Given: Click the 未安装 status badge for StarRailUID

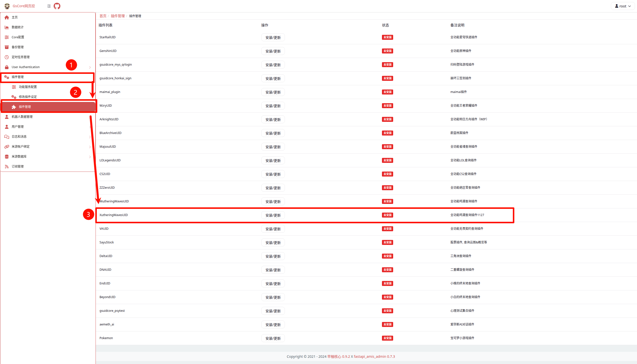Looking at the screenshot, I should pos(387,37).
